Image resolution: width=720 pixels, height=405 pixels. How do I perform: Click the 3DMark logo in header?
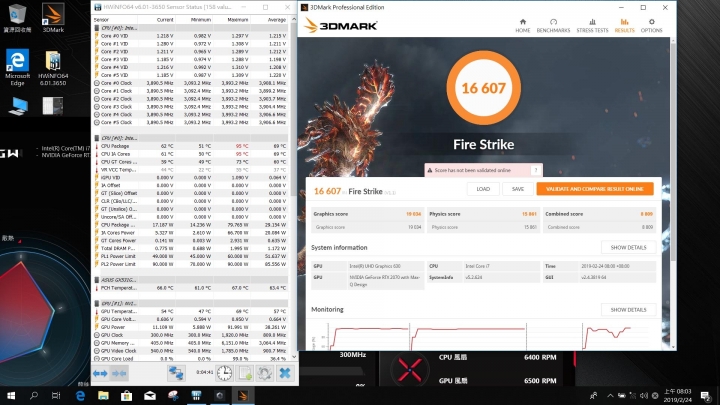click(341, 25)
